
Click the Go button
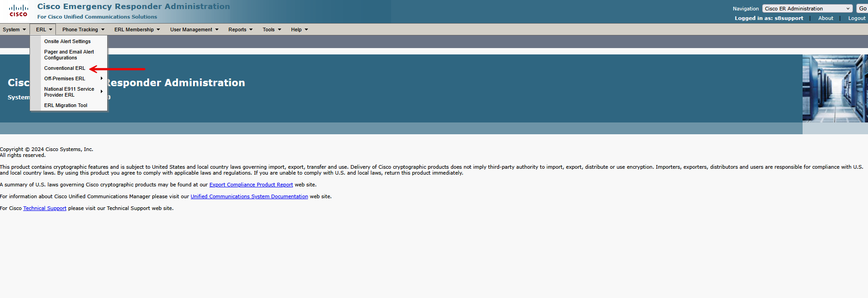click(x=862, y=9)
